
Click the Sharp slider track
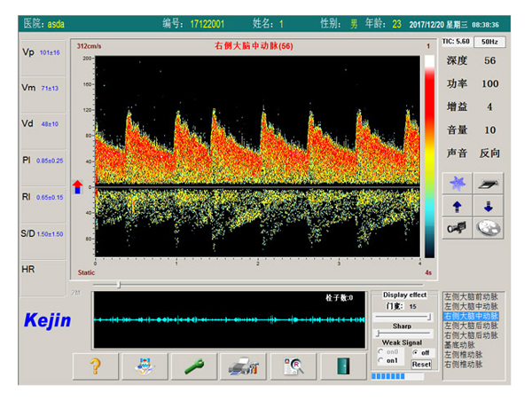tap(404, 332)
